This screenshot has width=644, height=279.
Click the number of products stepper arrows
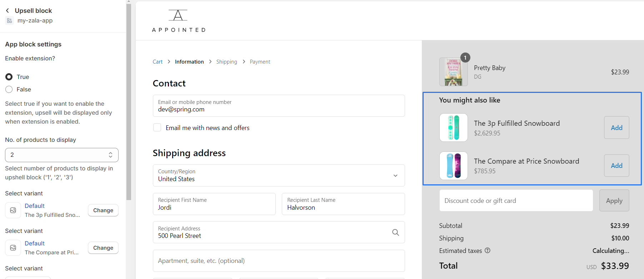[x=110, y=155]
